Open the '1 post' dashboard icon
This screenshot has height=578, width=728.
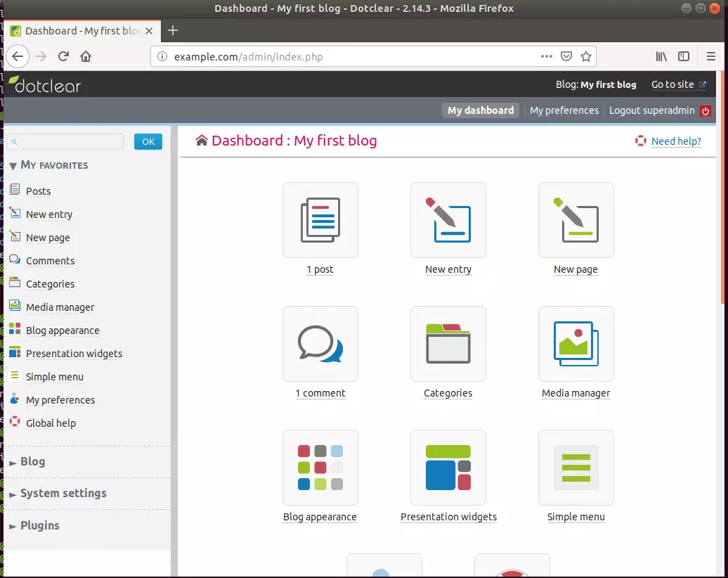[320, 220]
